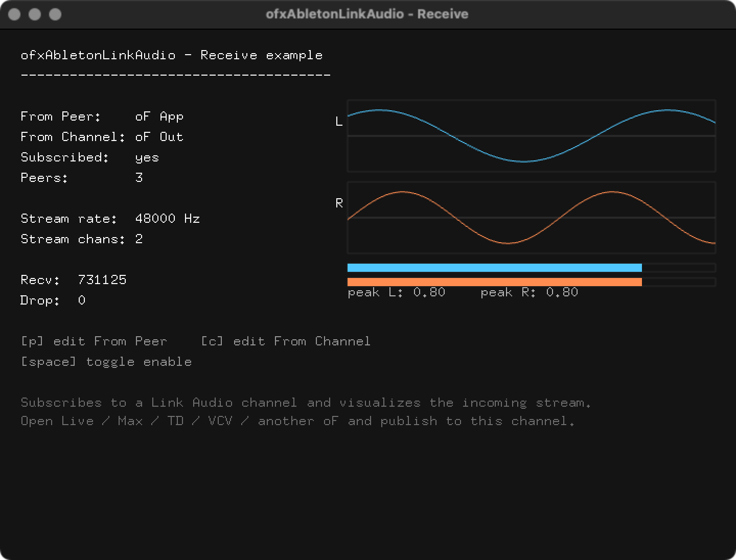Click the window title 'ofxAbletonLinkAudio - Receive'
The image size is (736, 560).
[x=367, y=14]
